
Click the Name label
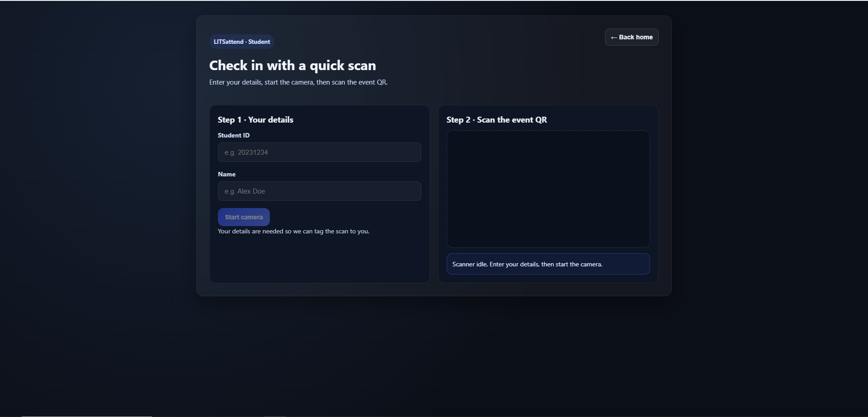(x=226, y=174)
